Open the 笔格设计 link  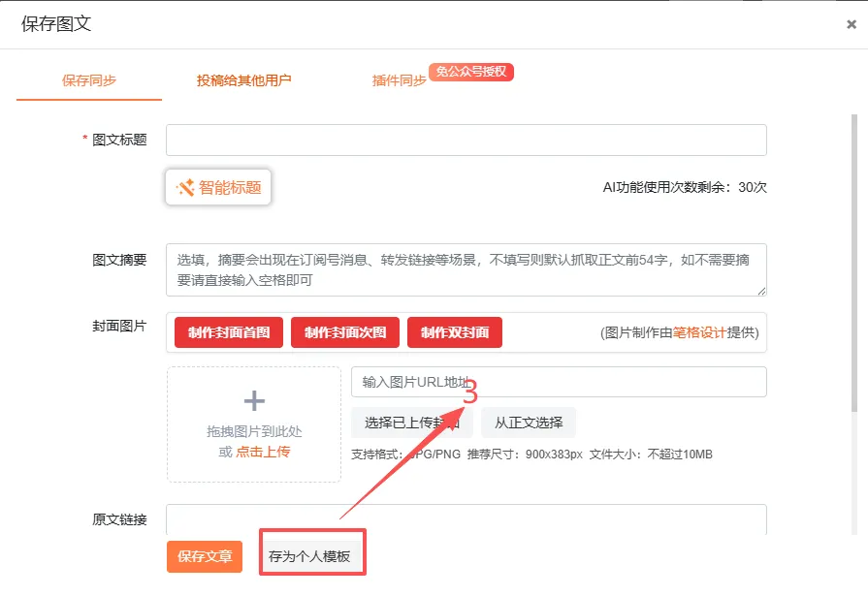coord(699,332)
